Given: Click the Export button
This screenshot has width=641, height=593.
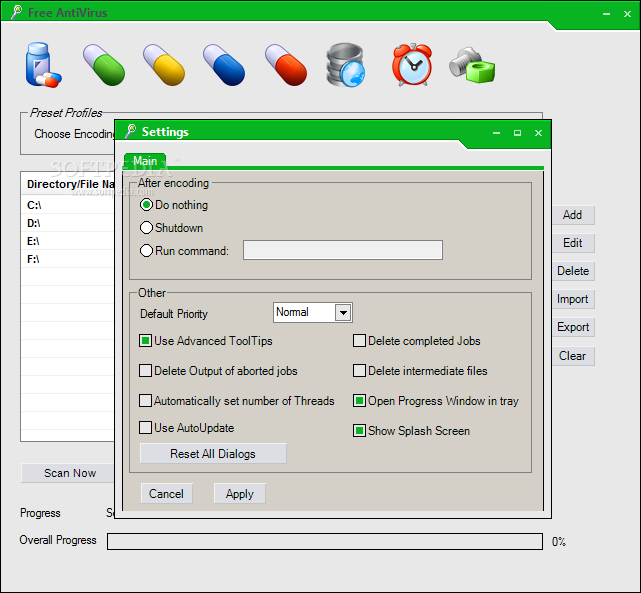Looking at the screenshot, I should point(573,327).
